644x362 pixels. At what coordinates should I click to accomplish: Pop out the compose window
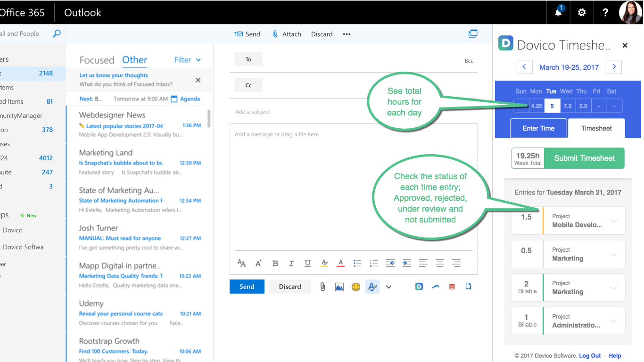click(x=473, y=33)
